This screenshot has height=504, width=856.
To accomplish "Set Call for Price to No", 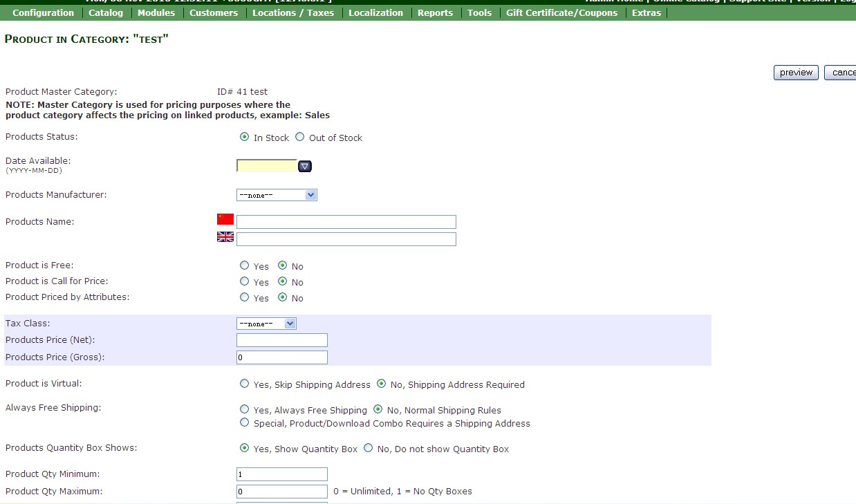I will point(282,281).
